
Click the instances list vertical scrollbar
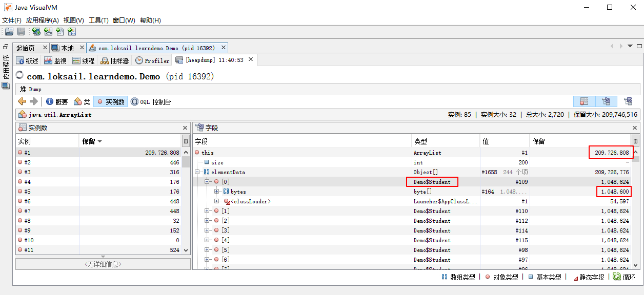click(186, 200)
